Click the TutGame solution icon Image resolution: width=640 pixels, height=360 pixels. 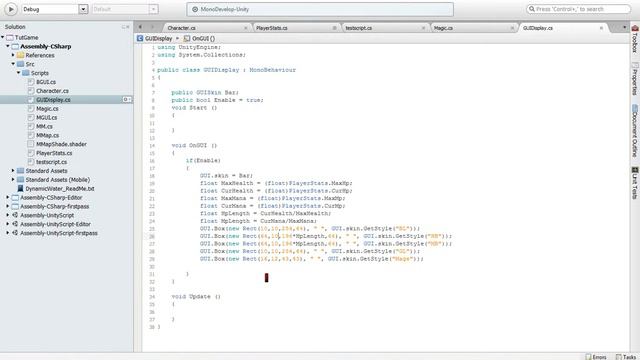pyautogui.click(x=10, y=37)
